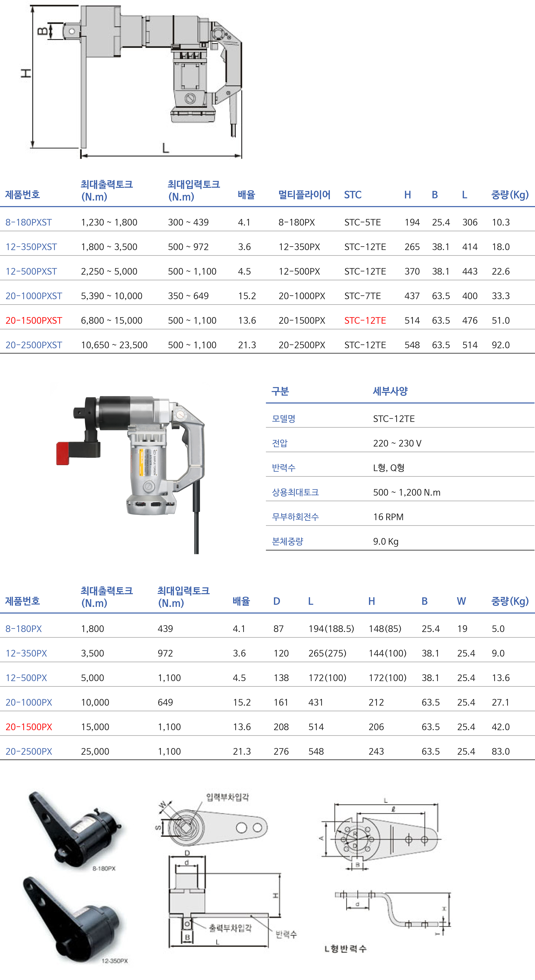Click the 배율 header in the first table
This screenshot has height=980, width=535.
tap(246, 195)
